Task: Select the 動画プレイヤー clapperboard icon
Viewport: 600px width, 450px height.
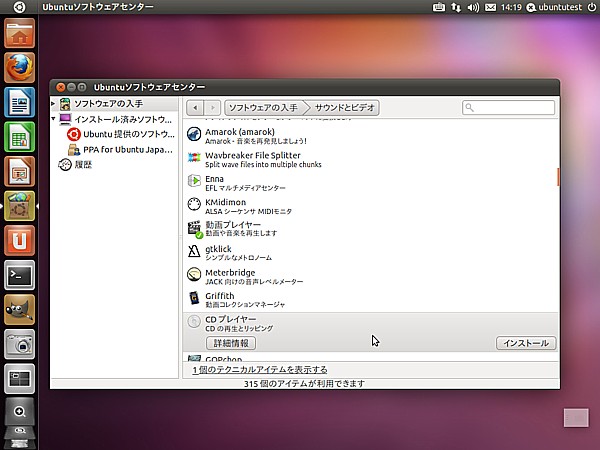Action: point(194,228)
